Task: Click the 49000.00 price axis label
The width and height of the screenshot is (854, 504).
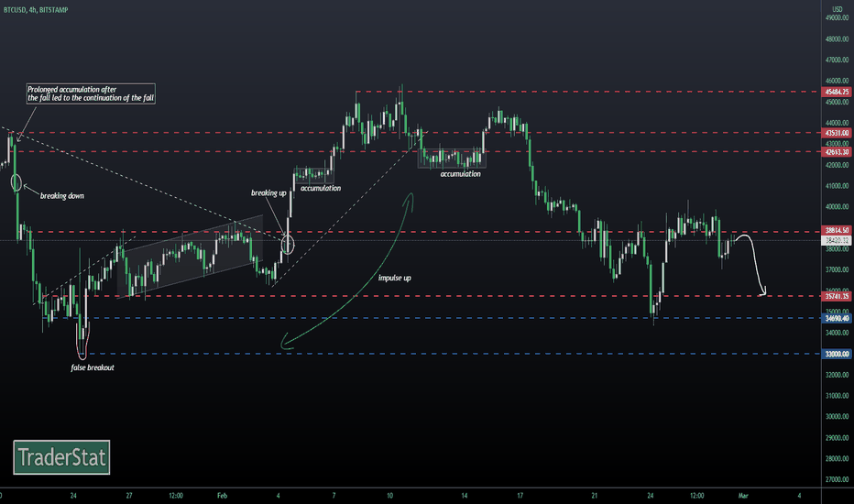Action: point(838,18)
